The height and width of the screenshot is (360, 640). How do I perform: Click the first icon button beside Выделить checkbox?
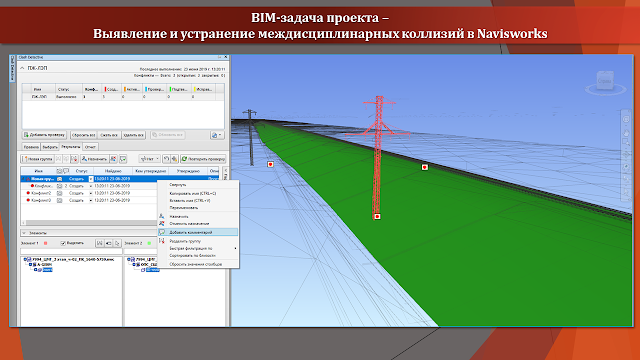pos(100,243)
